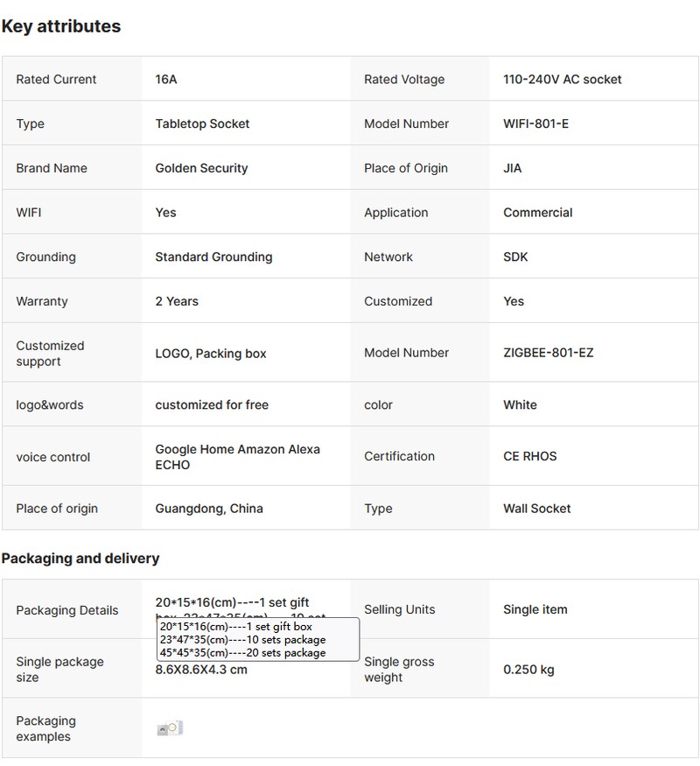
Task: Click model number WIFI-801-E
Action: point(535,124)
